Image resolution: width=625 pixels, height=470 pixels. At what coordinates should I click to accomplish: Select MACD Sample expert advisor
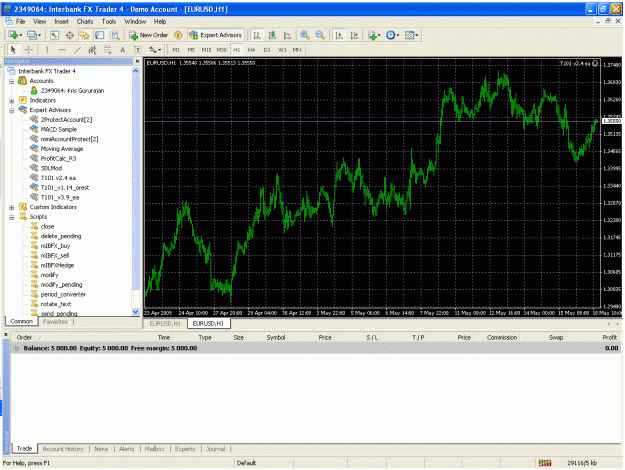59,130
